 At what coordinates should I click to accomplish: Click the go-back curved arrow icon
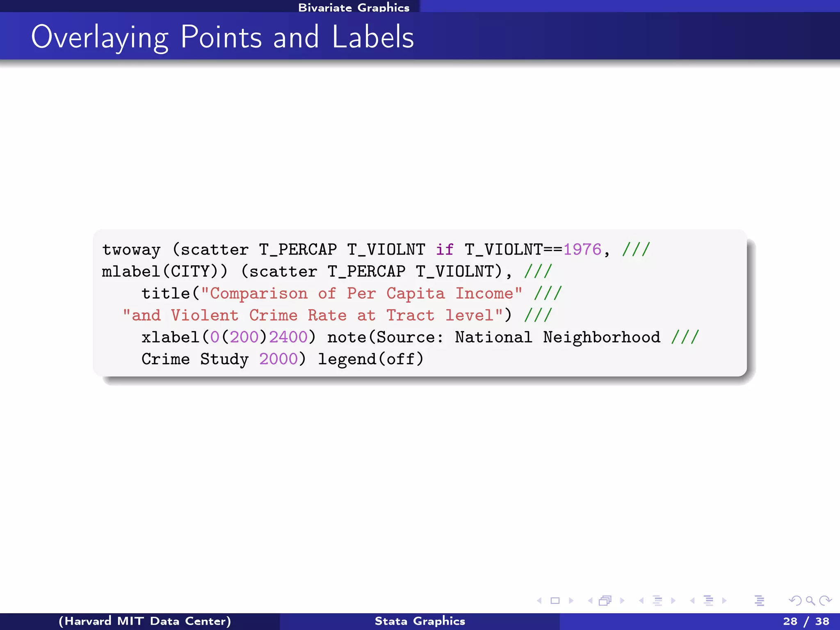795,601
